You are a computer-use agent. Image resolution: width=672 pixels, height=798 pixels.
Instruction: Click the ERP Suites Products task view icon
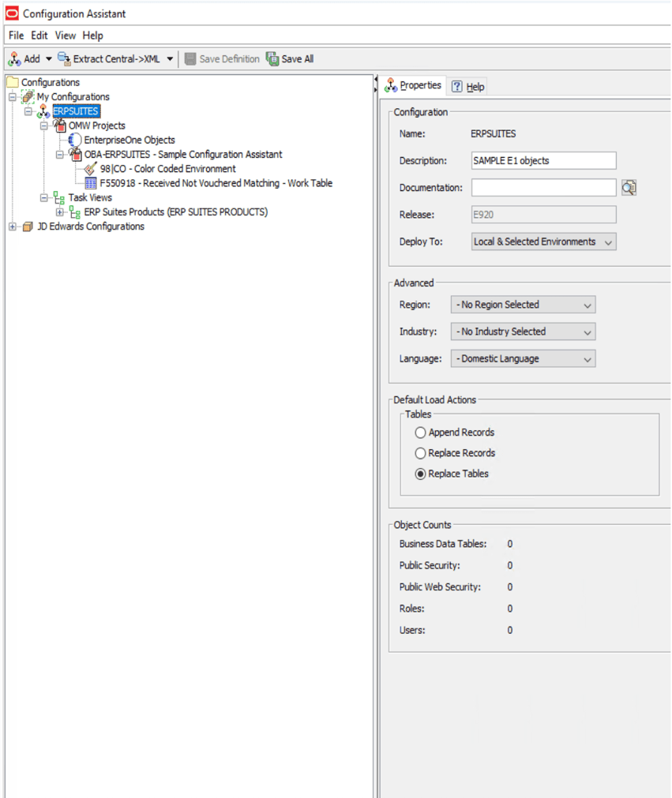[75, 212]
